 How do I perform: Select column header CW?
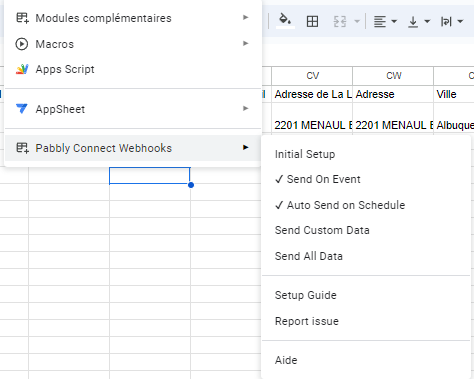coord(393,76)
